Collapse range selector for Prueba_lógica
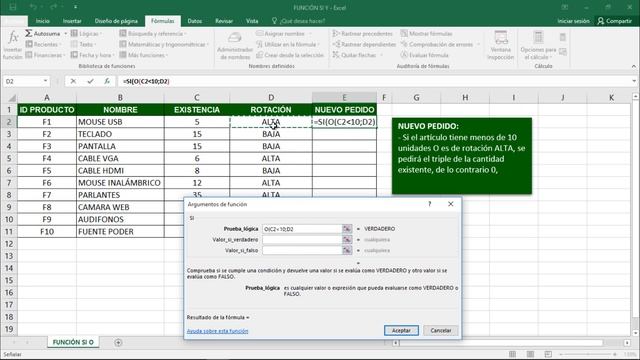 (347, 229)
